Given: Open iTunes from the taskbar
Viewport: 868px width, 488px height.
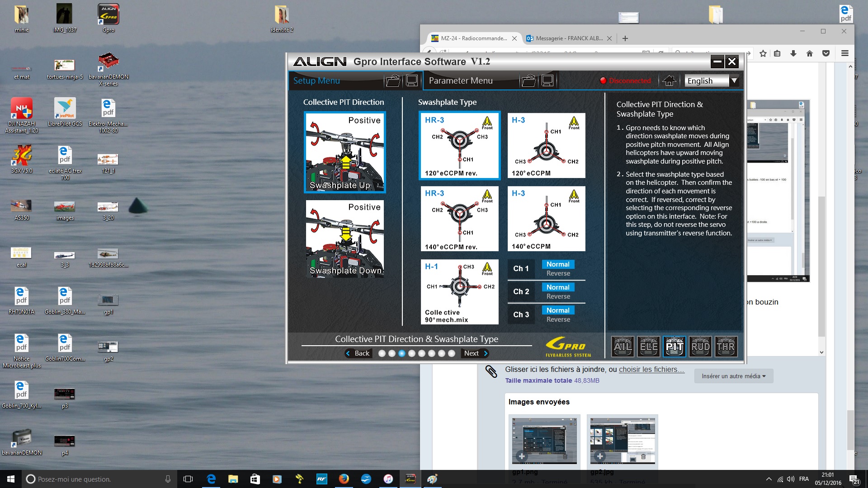Looking at the screenshot, I should click(388, 479).
